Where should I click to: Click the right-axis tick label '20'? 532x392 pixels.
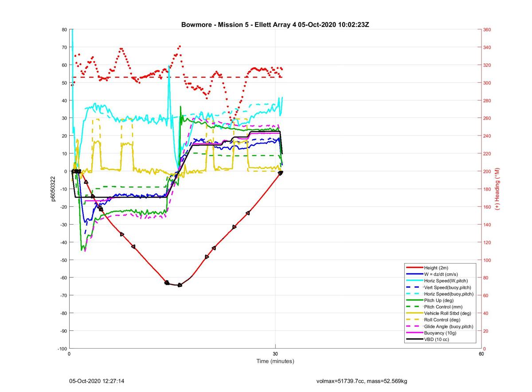point(486,331)
